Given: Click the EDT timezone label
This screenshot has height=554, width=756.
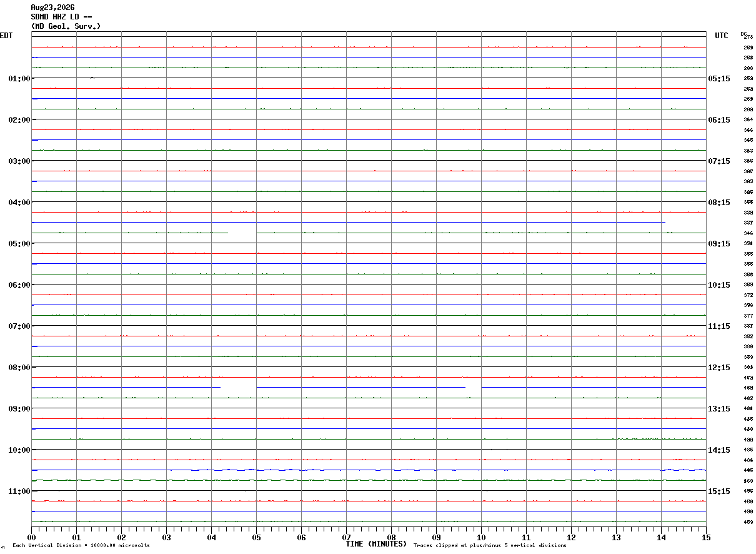Looking at the screenshot, I should pos(6,36).
